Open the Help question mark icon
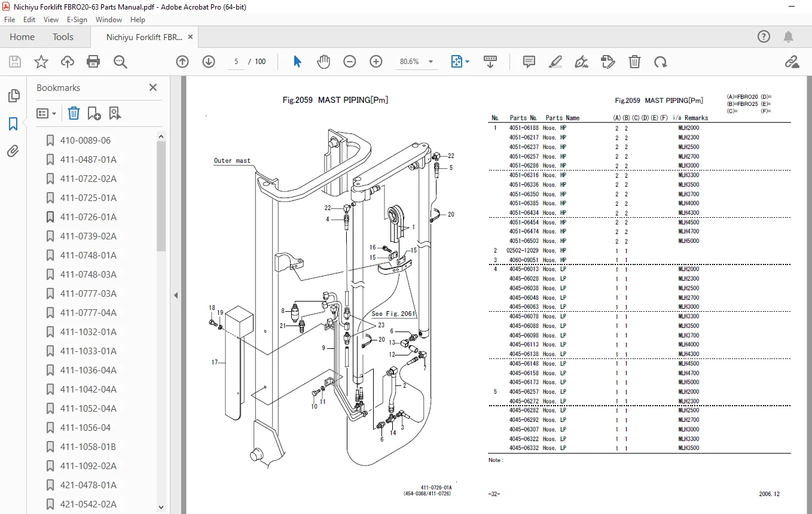Screen dimensions: 812x514 (764, 37)
